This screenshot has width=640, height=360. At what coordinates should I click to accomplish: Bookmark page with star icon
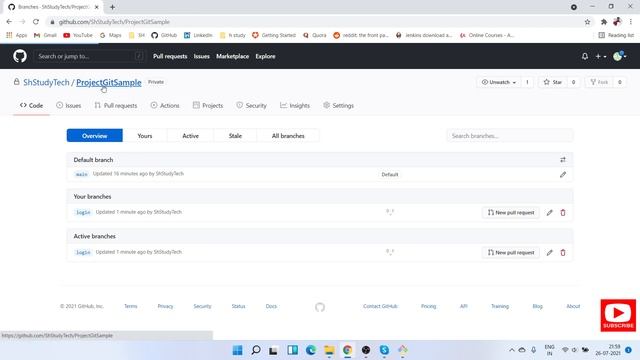[587, 22]
